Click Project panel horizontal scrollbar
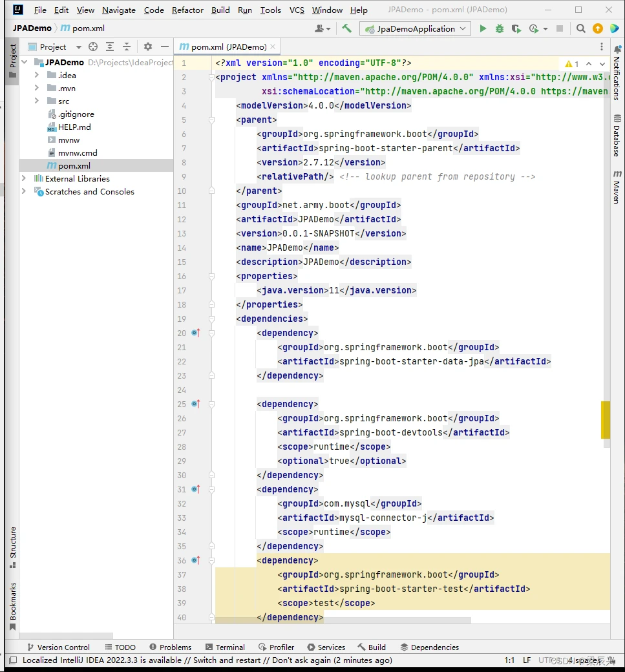The image size is (625, 672). pos(66,636)
